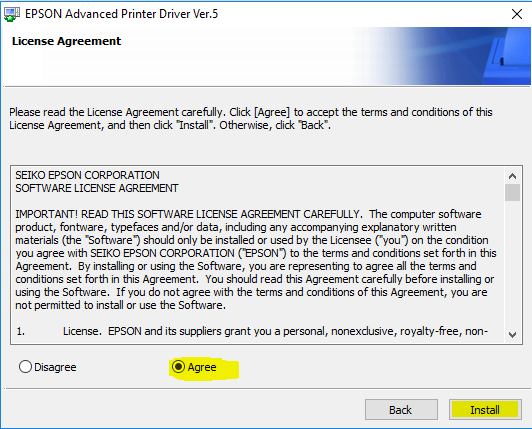This screenshot has height=429, width=532.
Task: Click the 'Disagree' label text
Action: 55,367
